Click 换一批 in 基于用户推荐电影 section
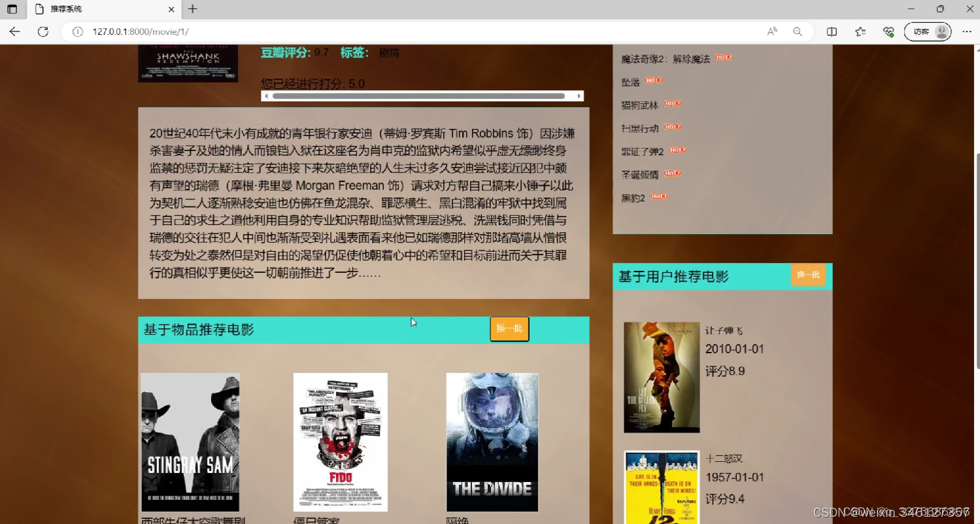Screen dimensions: 980x524 808,275
